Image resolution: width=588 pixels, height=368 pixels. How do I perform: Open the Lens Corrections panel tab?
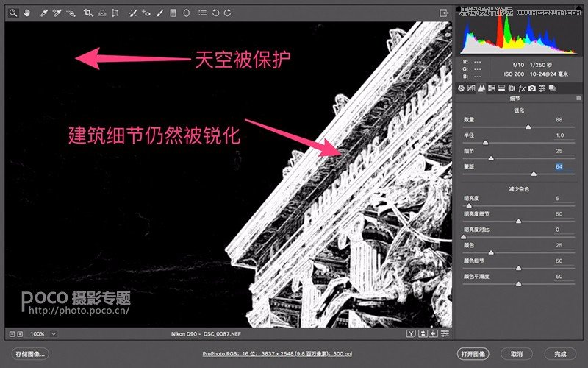[512, 88]
